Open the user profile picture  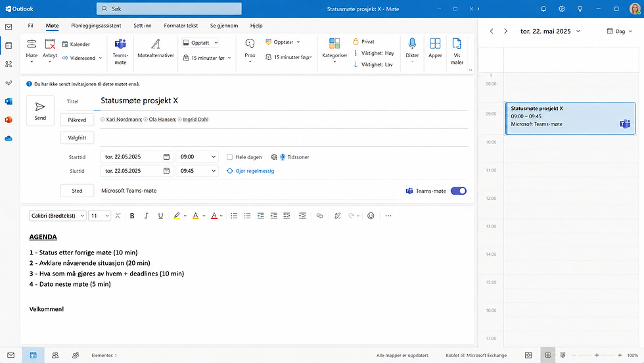635,9
